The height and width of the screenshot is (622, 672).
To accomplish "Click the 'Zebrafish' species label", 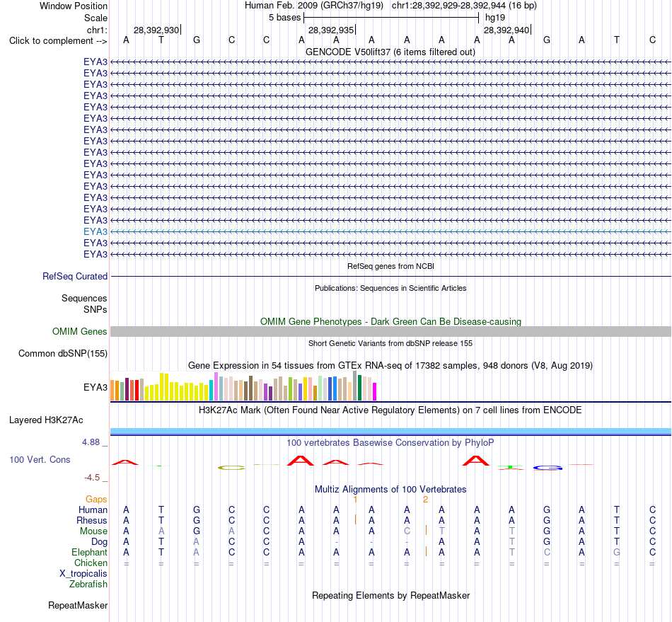I will tap(88, 584).
